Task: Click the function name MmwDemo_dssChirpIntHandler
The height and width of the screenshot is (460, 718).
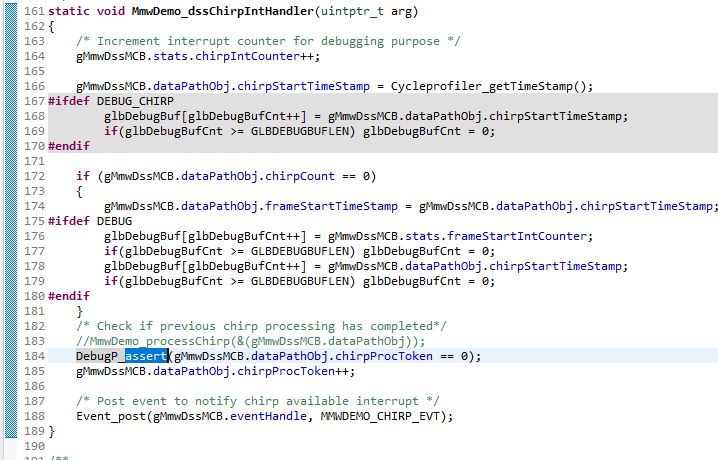Action: (223, 11)
